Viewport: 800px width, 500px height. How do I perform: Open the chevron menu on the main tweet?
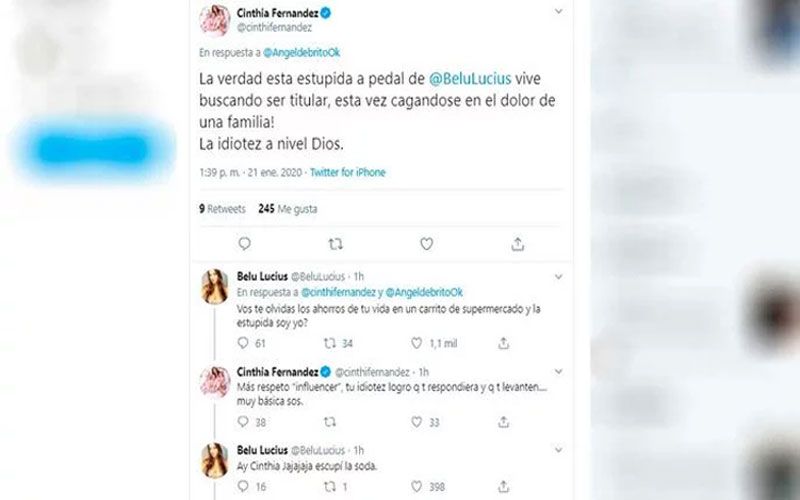(x=559, y=11)
